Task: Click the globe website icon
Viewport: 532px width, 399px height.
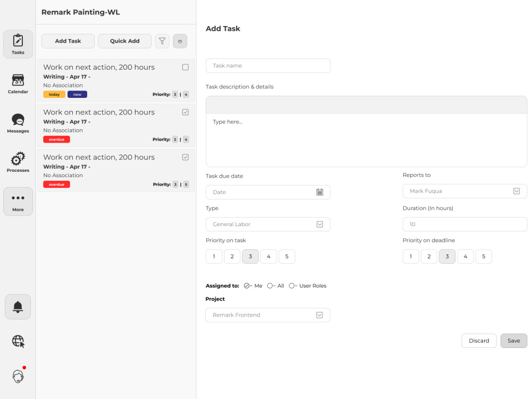Action: point(18,341)
